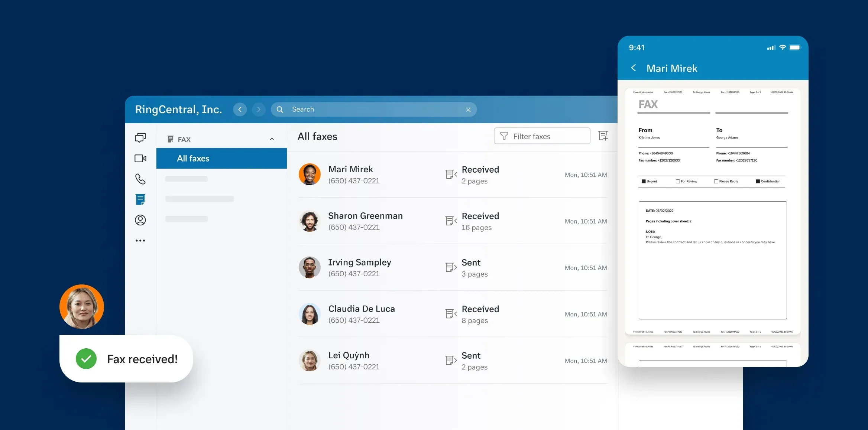Check the Please Reply checkbox

(x=716, y=181)
